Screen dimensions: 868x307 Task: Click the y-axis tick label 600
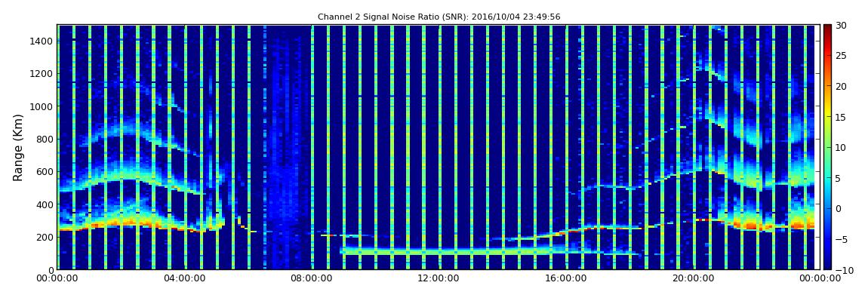point(45,171)
